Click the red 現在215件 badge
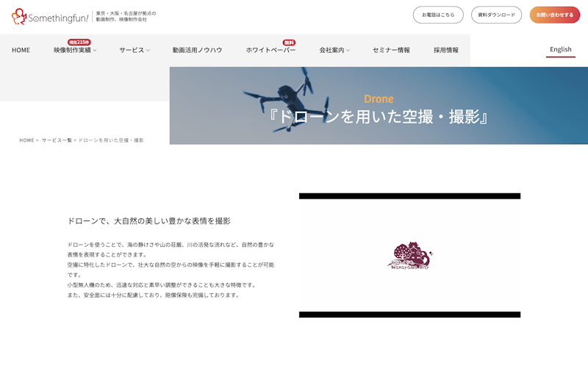 pyautogui.click(x=79, y=43)
